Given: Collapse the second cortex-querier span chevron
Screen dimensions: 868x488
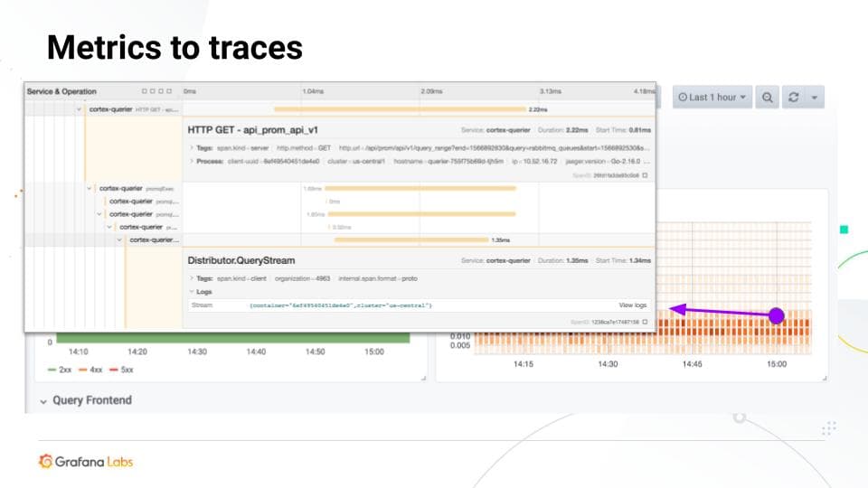Looking at the screenshot, I should pyautogui.click(x=90, y=189).
